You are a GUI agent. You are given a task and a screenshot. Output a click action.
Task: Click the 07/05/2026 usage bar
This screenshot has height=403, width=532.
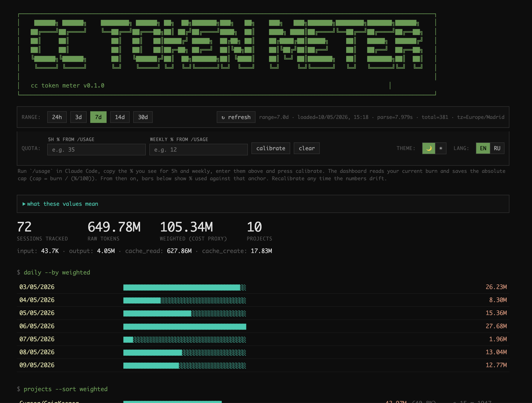tap(185, 339)
